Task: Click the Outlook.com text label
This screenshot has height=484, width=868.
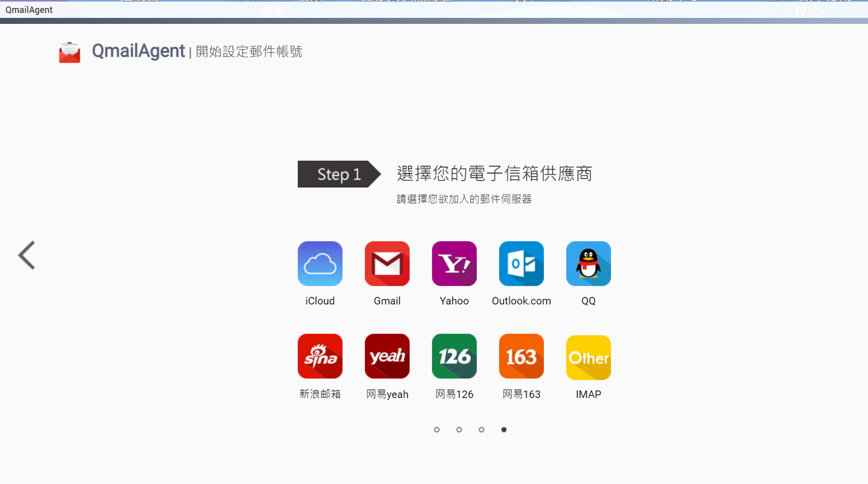Action: click(x=521, y=301)
